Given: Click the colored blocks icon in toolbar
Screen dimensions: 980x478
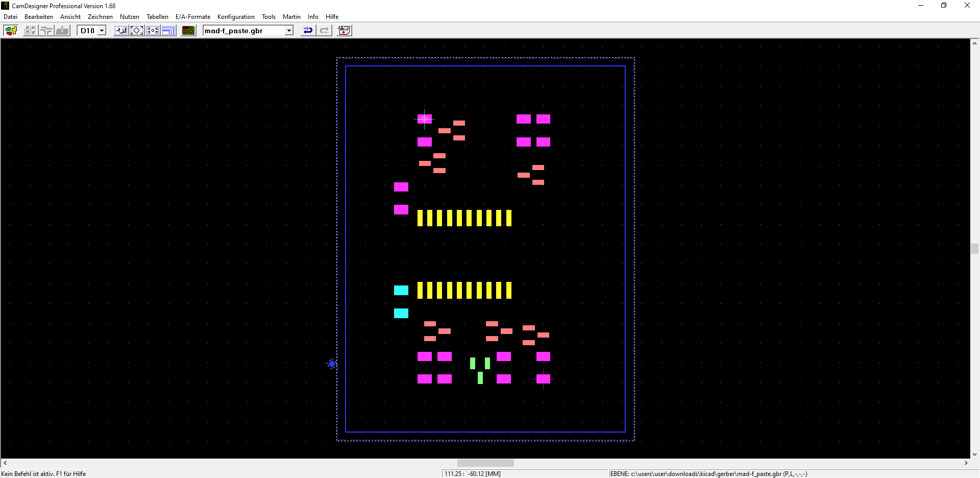Looking at the screenshot, I should point(11,31).
